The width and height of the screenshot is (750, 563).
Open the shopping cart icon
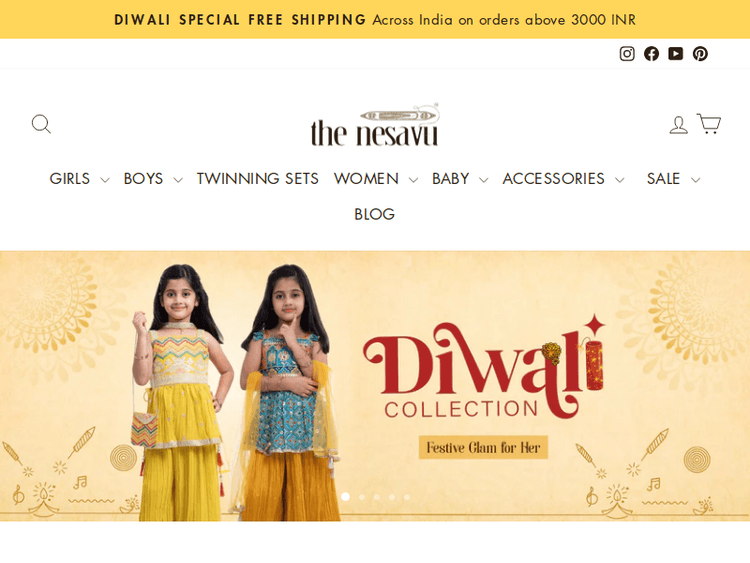709,123
